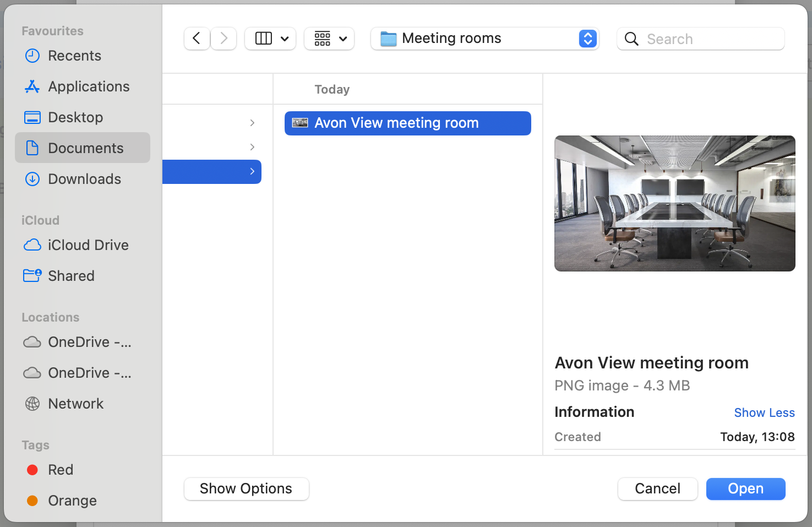Click the forward navigation arrow
812x527 pixels.
pyautogui.click(x=224, y=39)
